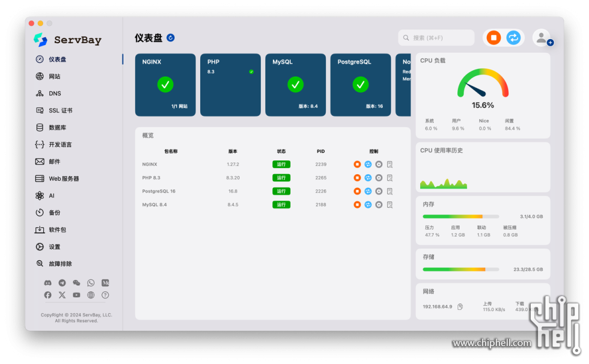Open the MySQL status card

coord(296,85)
